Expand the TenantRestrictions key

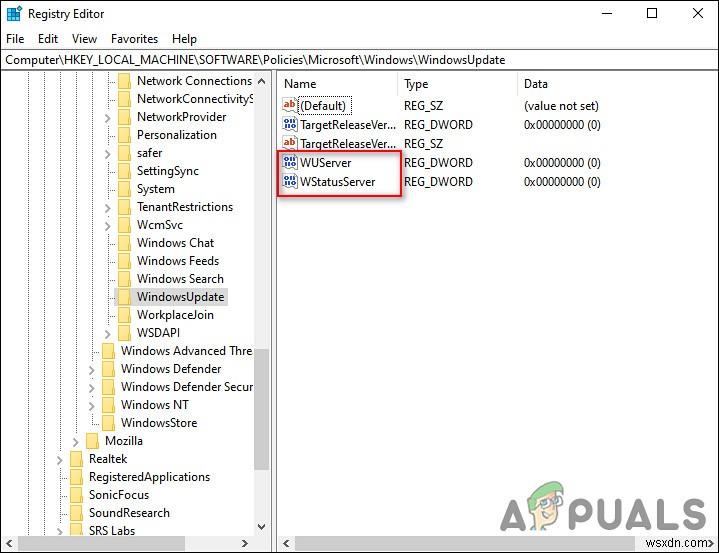click(x=107, y=208)
